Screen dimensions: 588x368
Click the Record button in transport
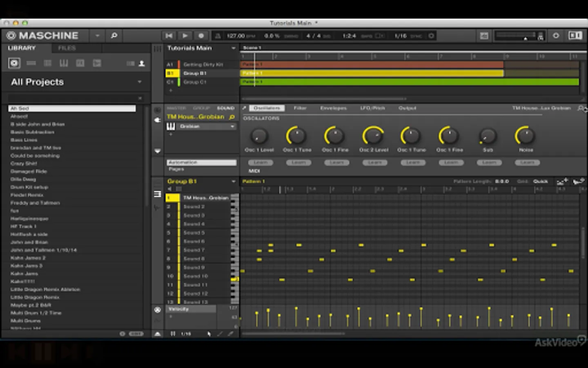coord(201,36)
